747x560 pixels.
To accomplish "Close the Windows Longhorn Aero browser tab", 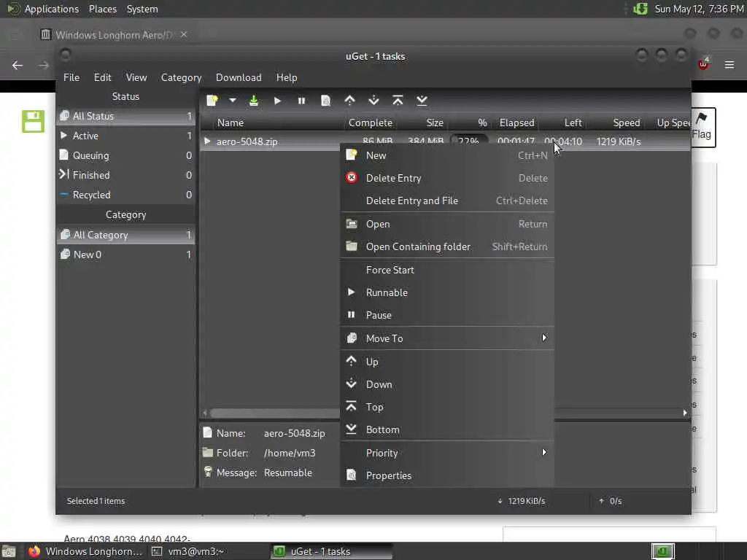I will click(184, 34).
